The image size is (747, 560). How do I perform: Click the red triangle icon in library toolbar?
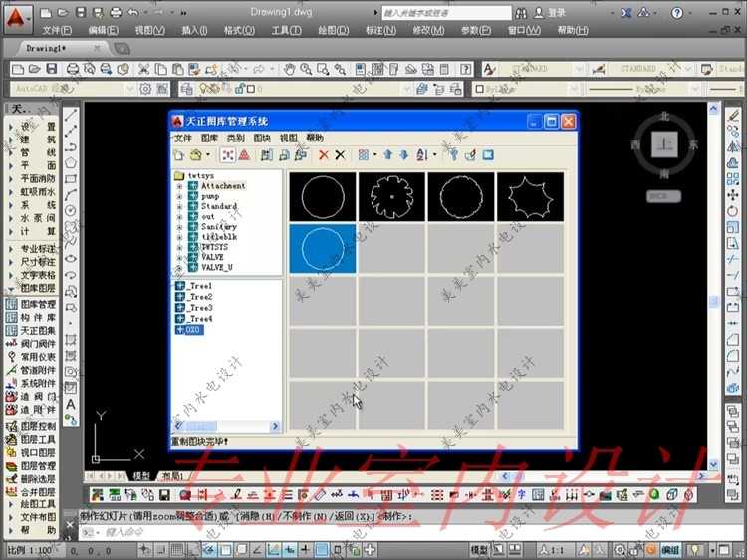click(244, 154)
